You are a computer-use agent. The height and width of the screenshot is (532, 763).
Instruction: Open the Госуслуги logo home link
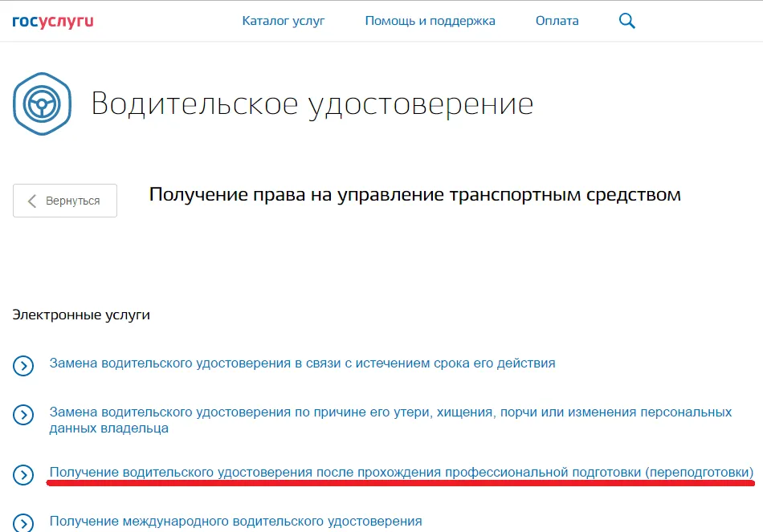tap(52, 22)
